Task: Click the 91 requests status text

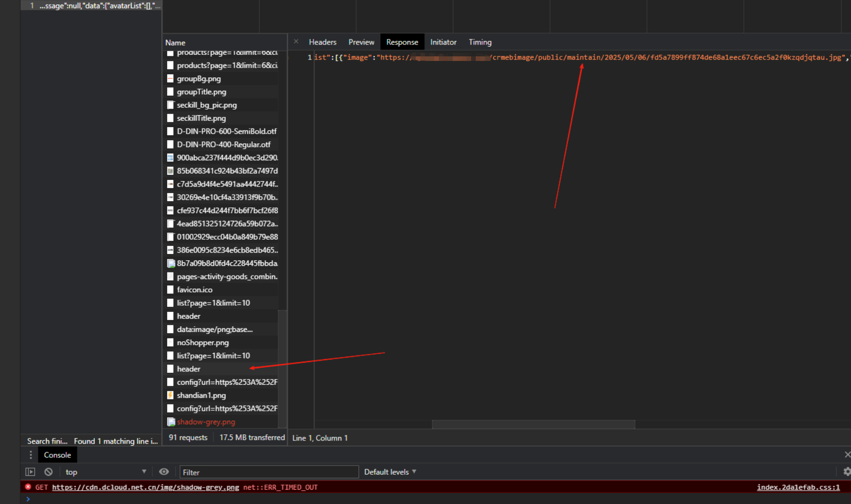Action: [188, 437]
